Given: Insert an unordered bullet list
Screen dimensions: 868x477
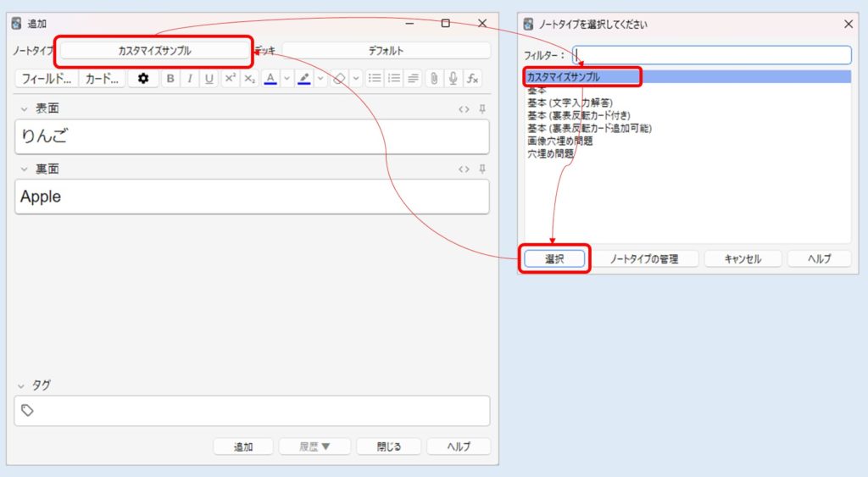Looking at the screenshot, I should click(375, 79).
